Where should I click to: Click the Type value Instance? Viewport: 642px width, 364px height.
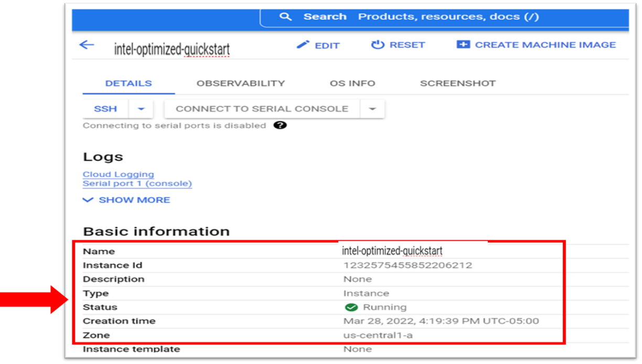tap(366, 293)
